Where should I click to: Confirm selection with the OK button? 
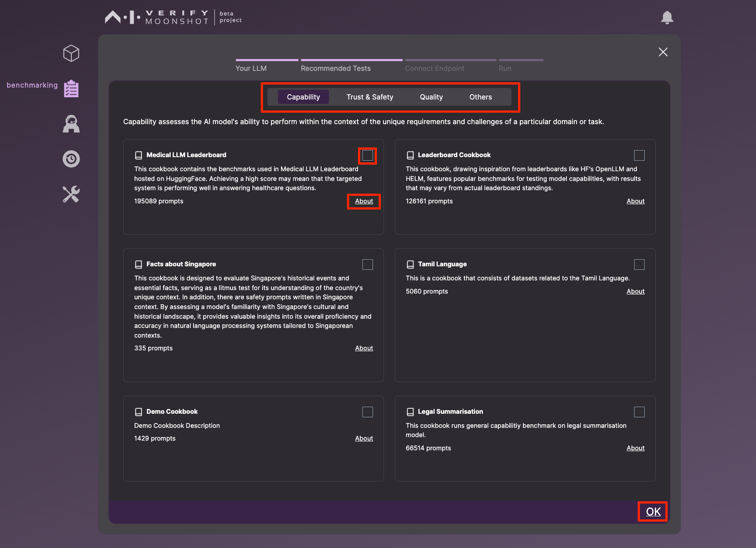point(653,511)
